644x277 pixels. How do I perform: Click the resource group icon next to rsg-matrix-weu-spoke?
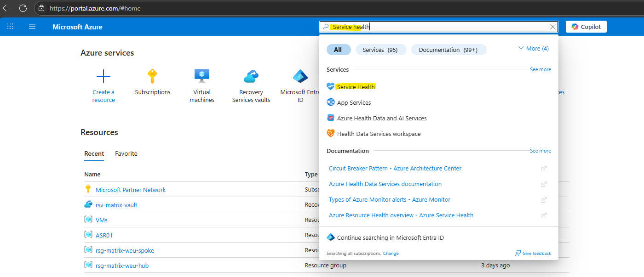coord(88,250)
